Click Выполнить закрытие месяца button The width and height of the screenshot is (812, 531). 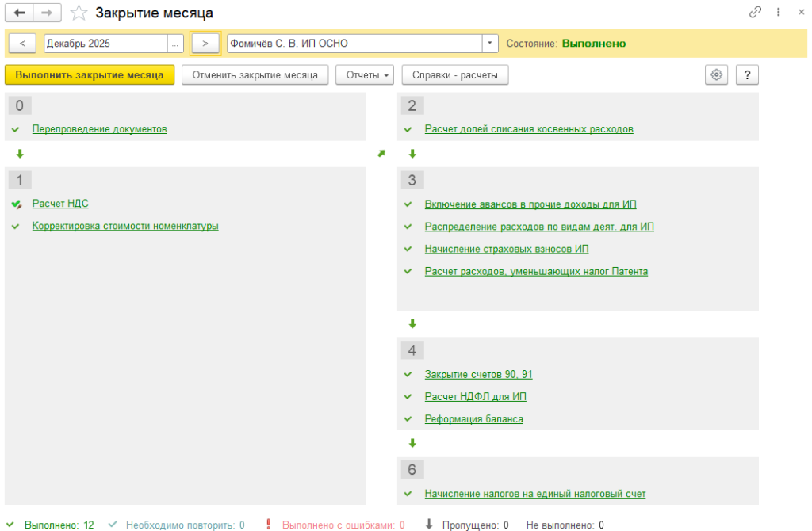pos(90,74)
